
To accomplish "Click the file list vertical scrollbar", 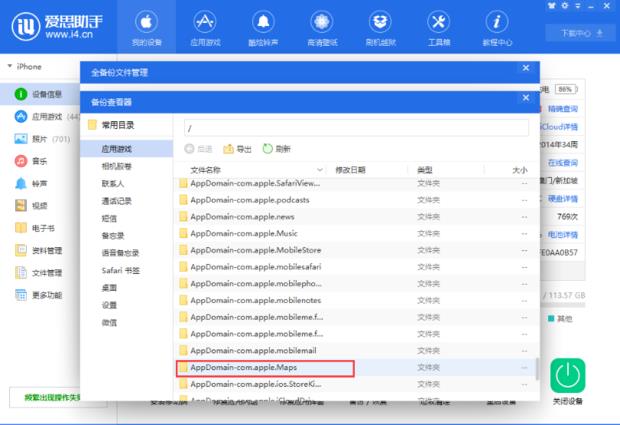I will click(x=537, y=369).
